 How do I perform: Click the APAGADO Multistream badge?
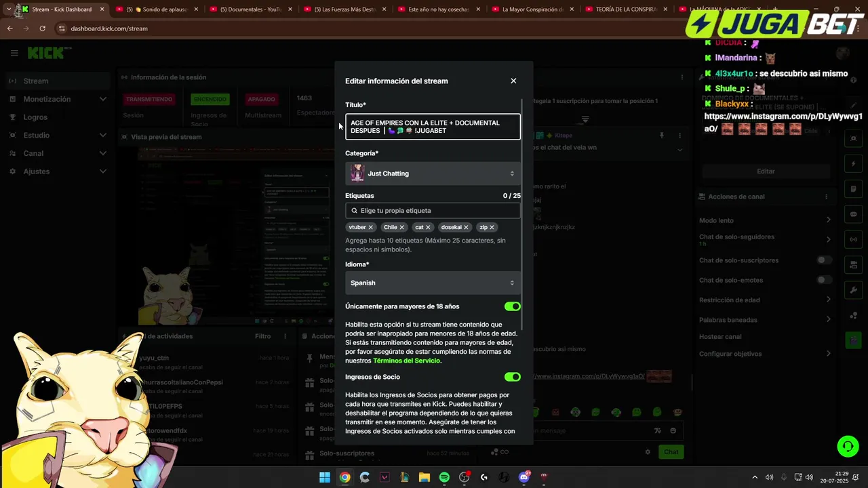click(261, 99)
